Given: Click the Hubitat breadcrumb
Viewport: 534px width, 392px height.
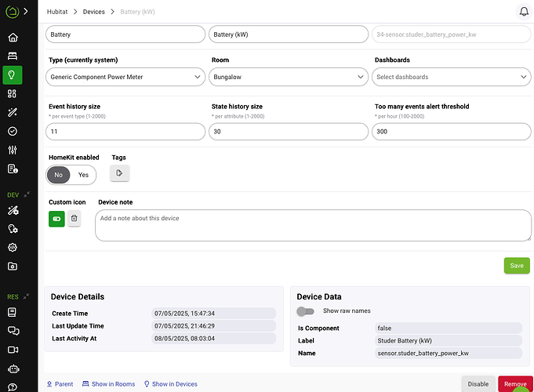Looking at the screenshot, I should coord(57,12).
